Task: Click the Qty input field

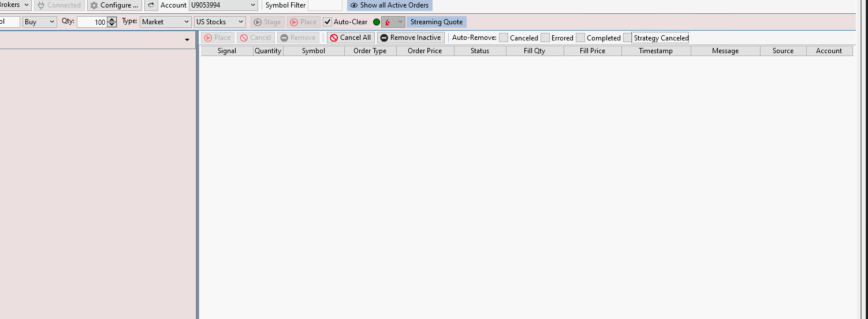Action: point(92,22)
